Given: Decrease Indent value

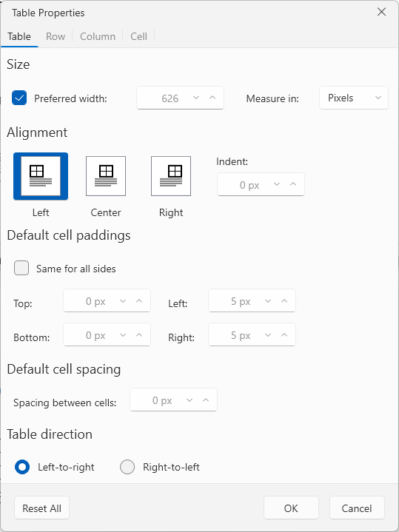Looking at the screenshot, I should 277,184.
